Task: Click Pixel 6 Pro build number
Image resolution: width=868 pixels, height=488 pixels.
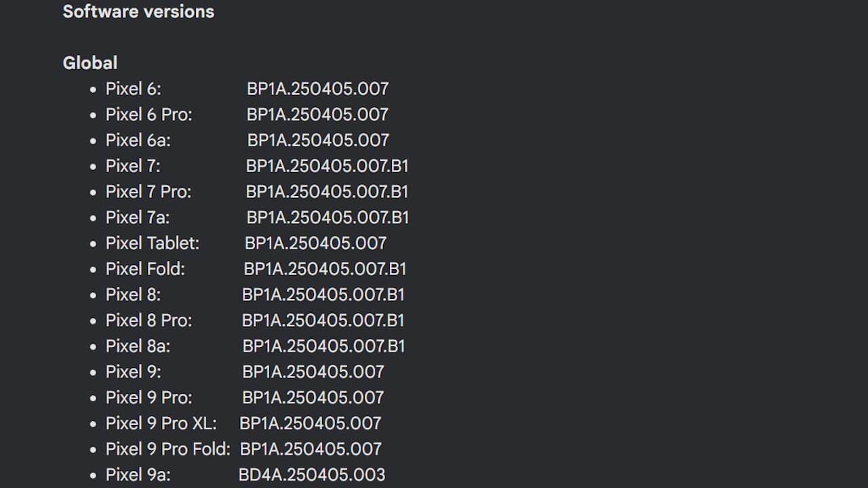Action: coord(317,115)
